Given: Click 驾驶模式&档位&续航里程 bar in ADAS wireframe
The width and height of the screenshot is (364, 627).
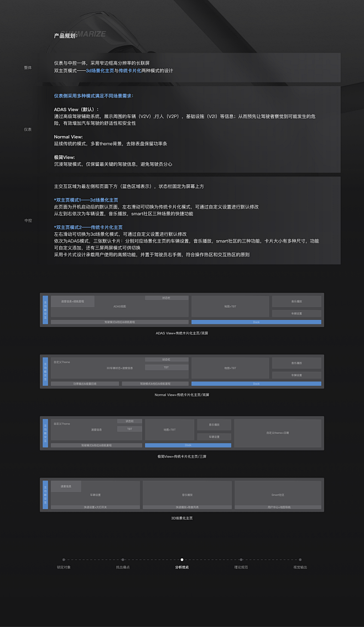Looking at the screenshot, I should point(120,322).
